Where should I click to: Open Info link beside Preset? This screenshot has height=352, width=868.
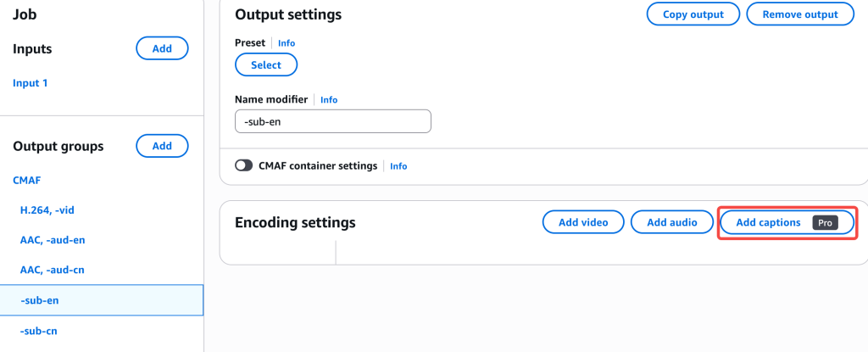click(x=287, y=42)
